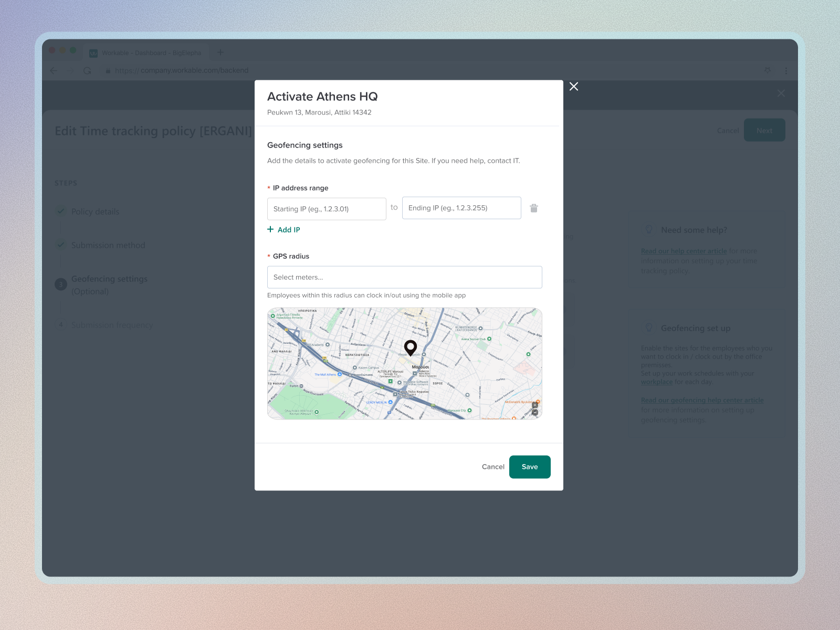The width and height of the screenshot is (840, 630).
Task: Click the padlock icon in the address bar
Action: [108, 70]
